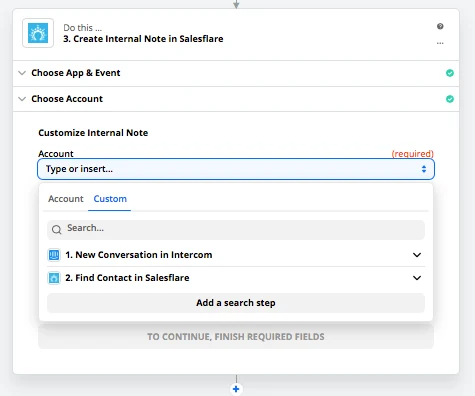Click the Intercom icon in the step list

[54, 255]
